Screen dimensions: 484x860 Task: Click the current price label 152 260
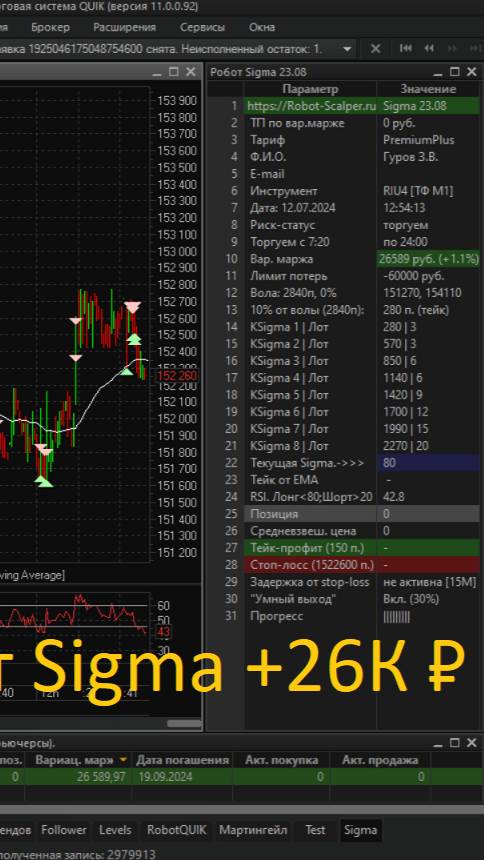tap(177, 376)
